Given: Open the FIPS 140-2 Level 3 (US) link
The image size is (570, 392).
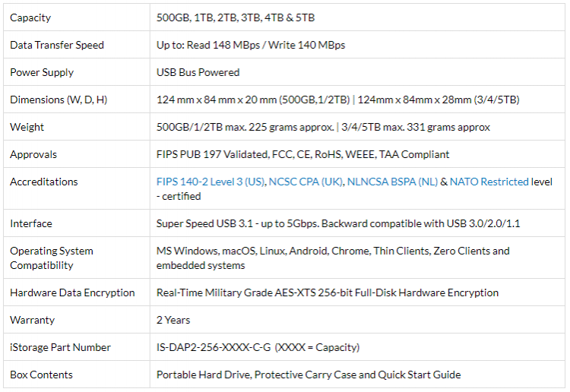Looking at the screenshot, I should [x=211, y=182].
